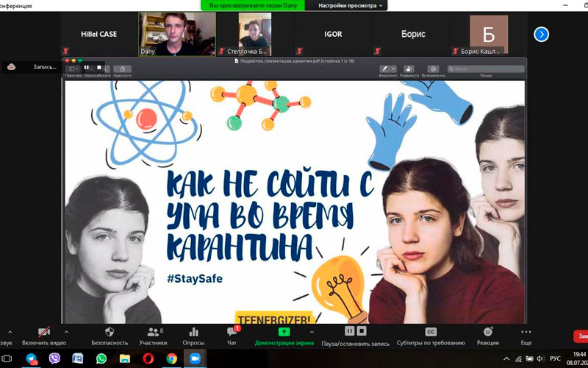This screenshot has height=368, width=588.
Task: Select Стеллочка's video thumbnail
Action: [254, 34]
